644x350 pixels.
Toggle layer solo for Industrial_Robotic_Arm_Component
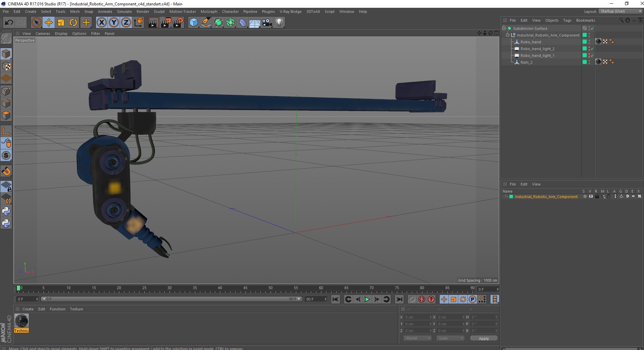click(x=585, y=196)
